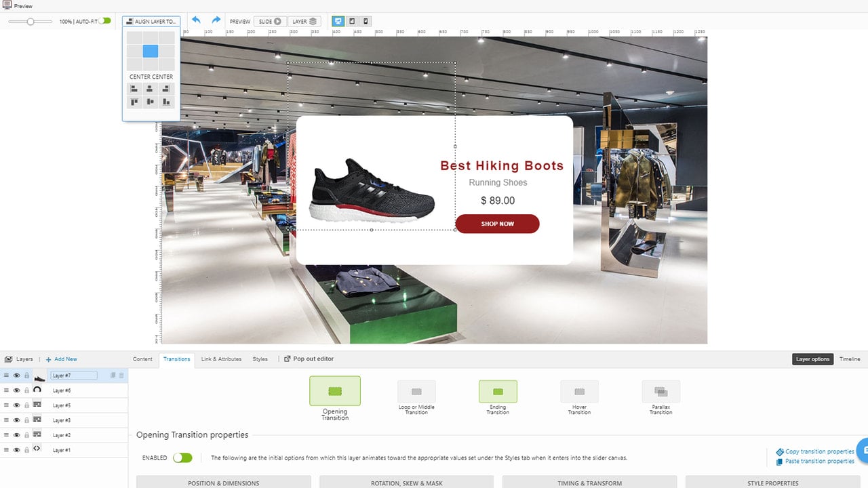
Task: Lock Layer #6 with the padlock icon
Action: click(x=27, y=390)
